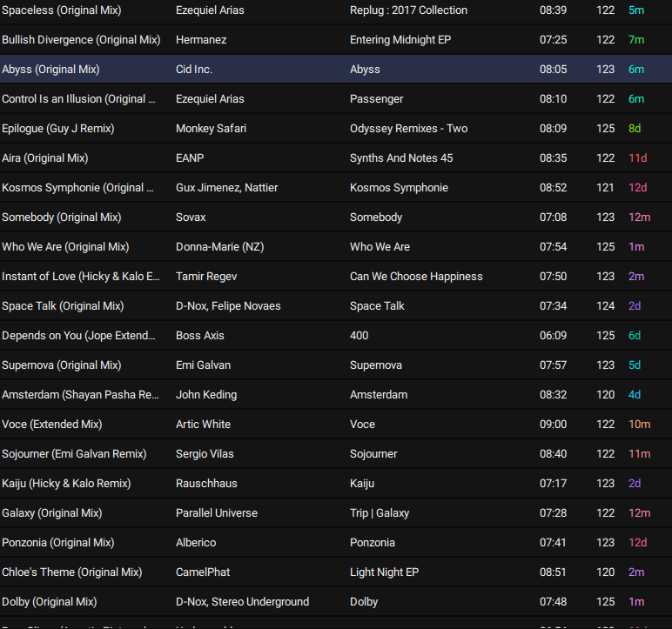Click artist 'D-Nox, Stereo Underground'
Screen dimensions: 672x629
point(242,601)
